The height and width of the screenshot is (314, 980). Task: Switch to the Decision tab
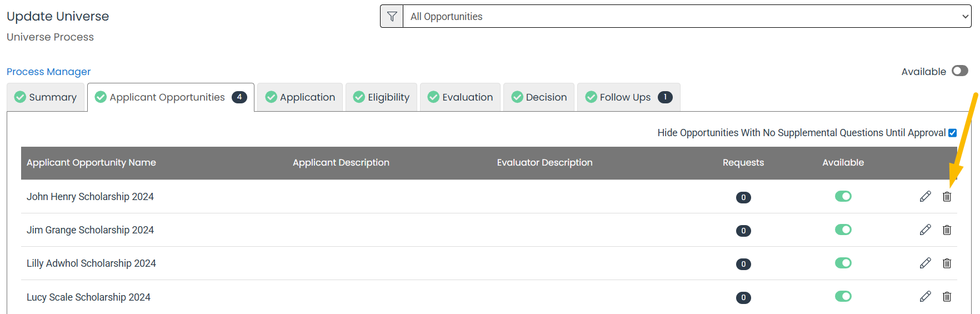539,97
